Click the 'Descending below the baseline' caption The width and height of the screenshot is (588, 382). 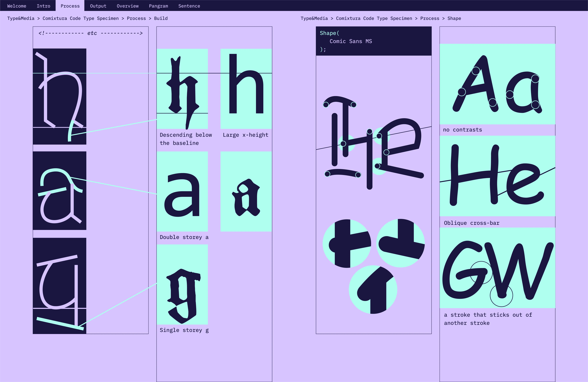[186, 139]
